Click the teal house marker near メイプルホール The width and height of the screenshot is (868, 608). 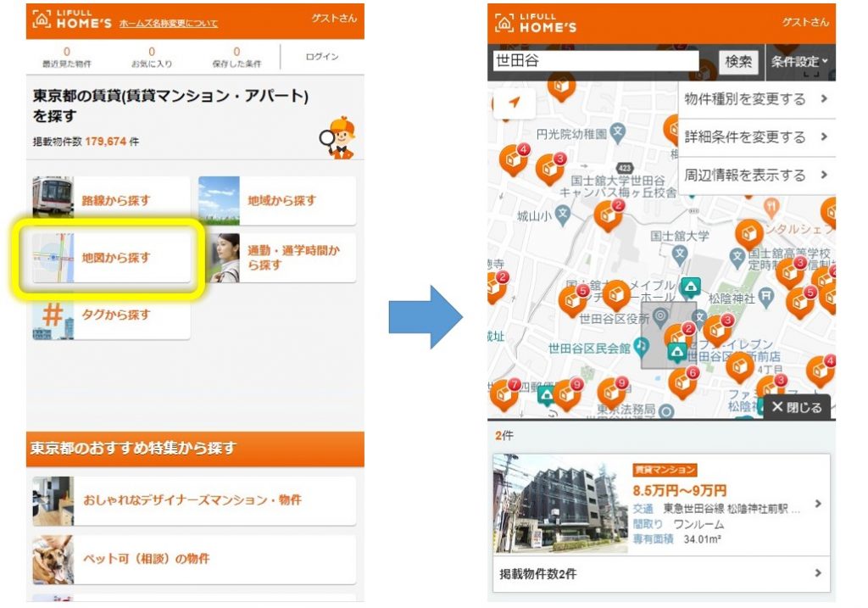[x=690, y=287]
